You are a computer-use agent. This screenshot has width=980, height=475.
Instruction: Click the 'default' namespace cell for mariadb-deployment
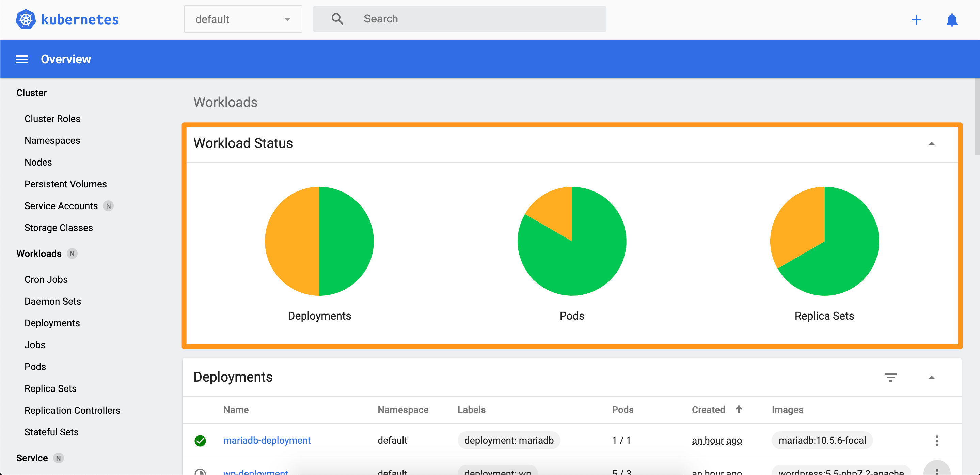tap(392, 440)
